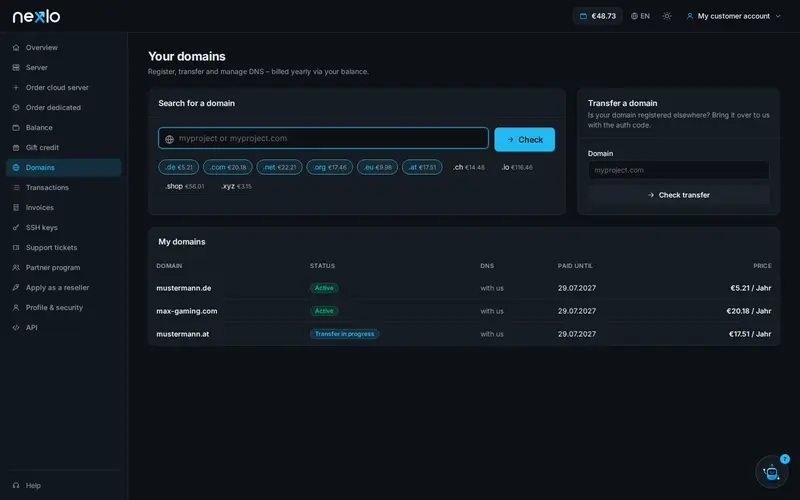Viewport: 800px width, 500px height.
Task: Click the user icon beside My customer account
Action: (x=690, y=16)
